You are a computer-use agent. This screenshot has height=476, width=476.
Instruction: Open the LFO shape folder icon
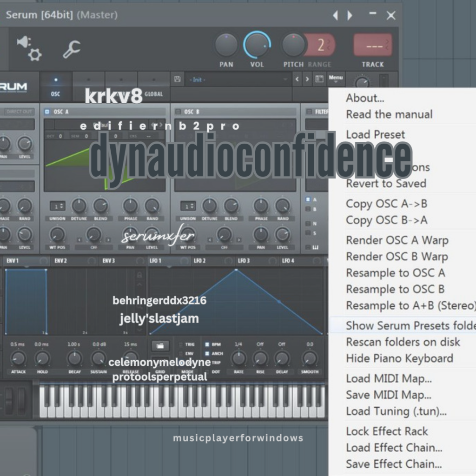point(160,346)
